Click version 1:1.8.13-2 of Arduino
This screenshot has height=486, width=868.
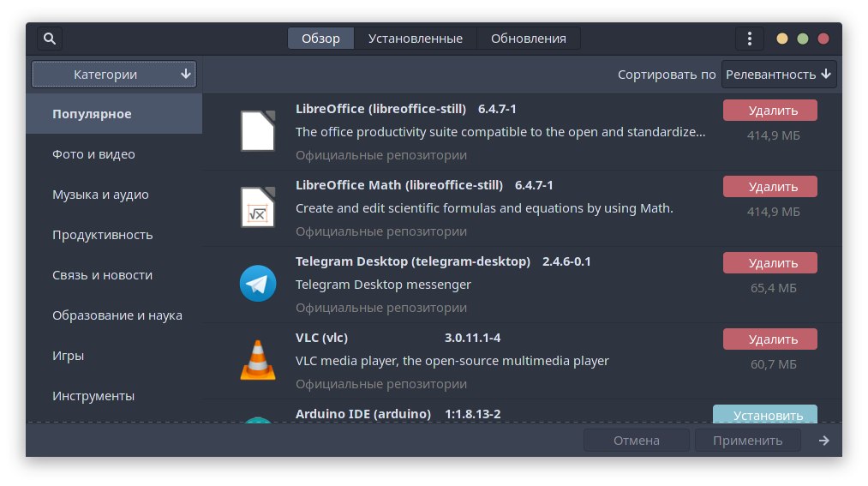pos(473,414)
